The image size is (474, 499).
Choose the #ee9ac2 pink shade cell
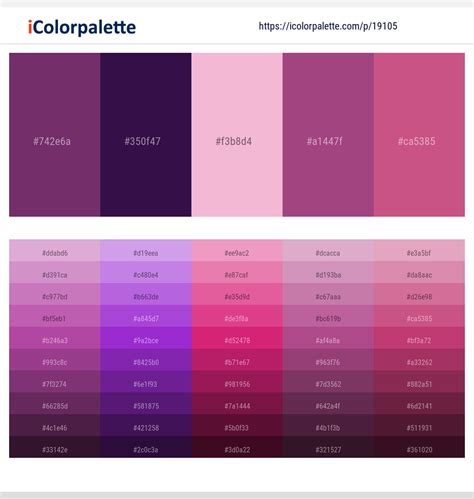237,251
